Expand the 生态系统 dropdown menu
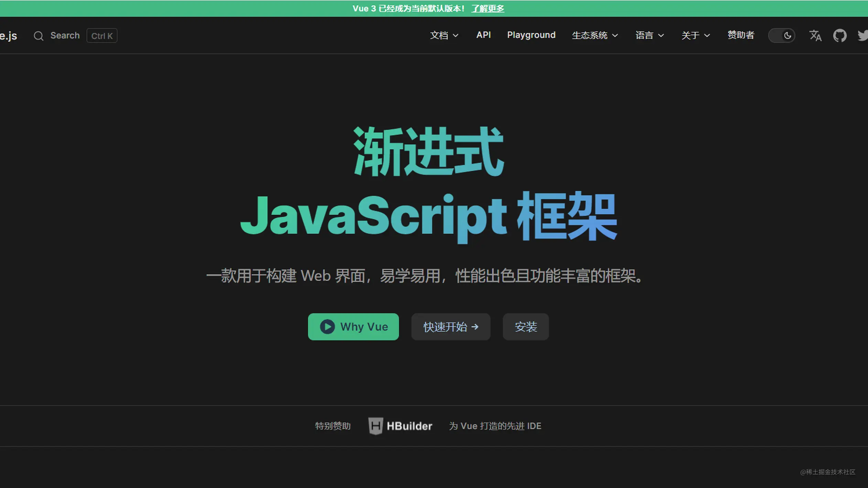The image size is (868, 488). [595, 35]
